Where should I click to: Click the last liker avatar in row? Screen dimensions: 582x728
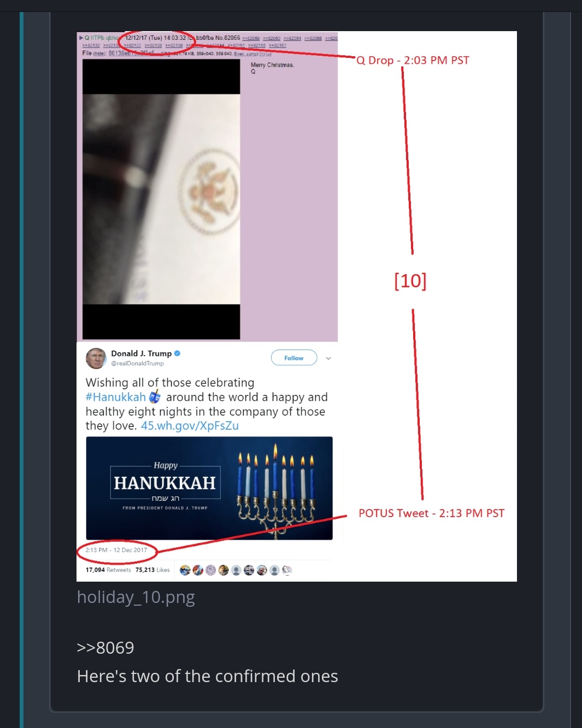click(x=287, y=570)
